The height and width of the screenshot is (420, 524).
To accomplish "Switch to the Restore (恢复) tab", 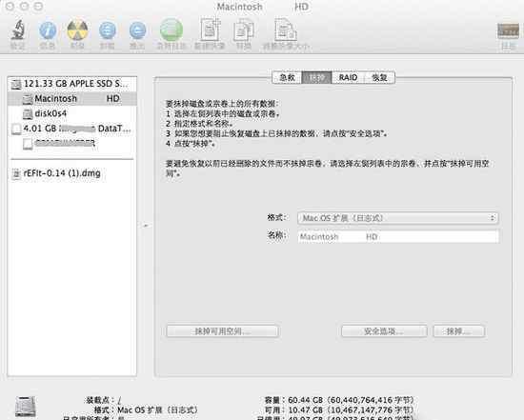I will click(x=379, y=77).
